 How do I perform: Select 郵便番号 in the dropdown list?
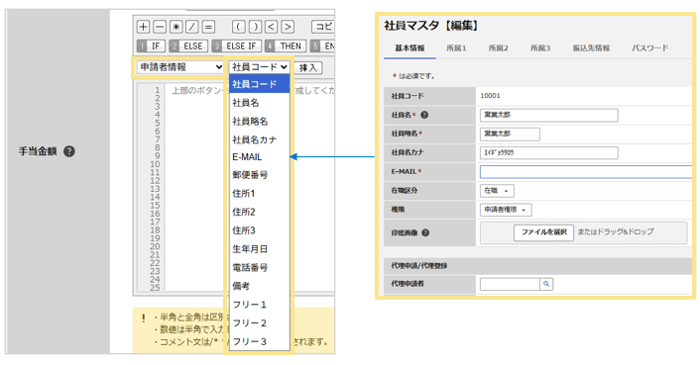pyautogui.click(x=259, y=175)
